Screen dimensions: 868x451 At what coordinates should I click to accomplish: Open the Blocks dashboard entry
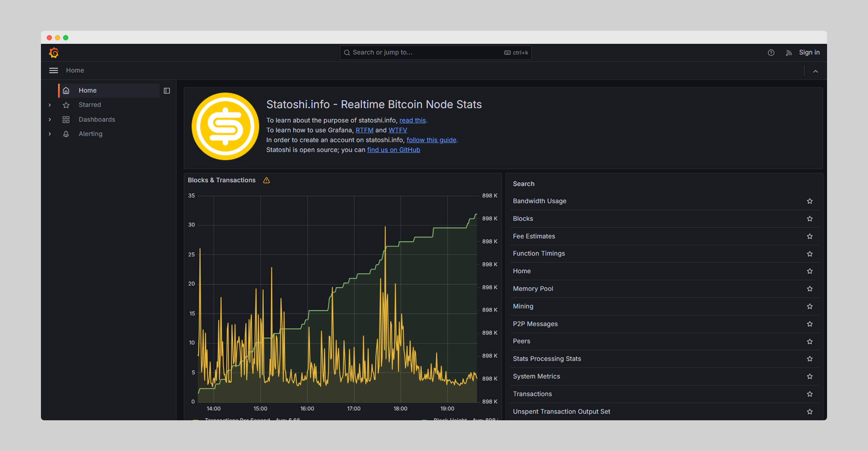coord(523,219)
